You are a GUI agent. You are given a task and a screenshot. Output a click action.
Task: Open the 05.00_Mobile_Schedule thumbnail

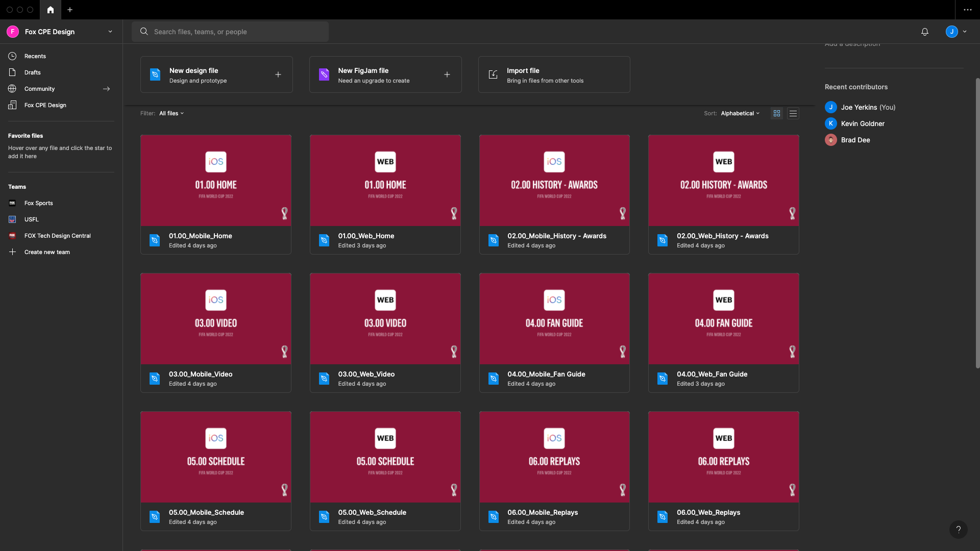216,457
